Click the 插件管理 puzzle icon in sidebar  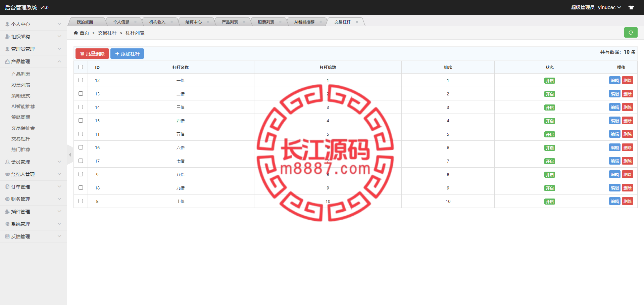point(7,212)
